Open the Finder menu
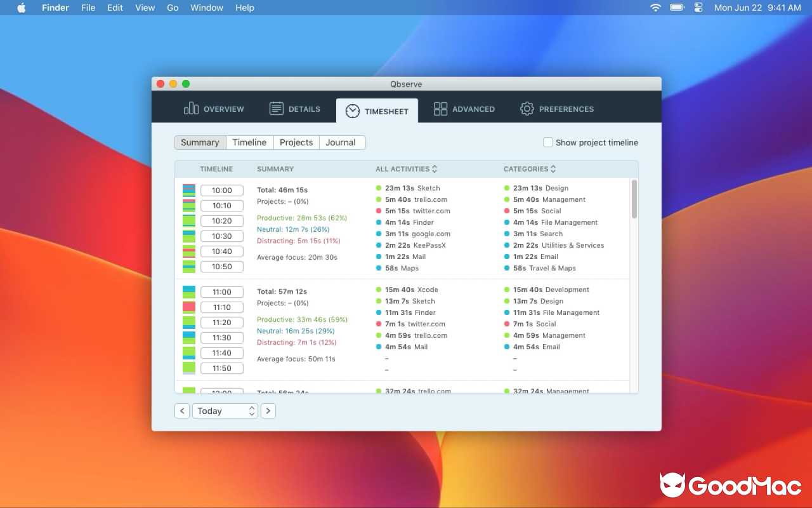 (x=55, y=8)
